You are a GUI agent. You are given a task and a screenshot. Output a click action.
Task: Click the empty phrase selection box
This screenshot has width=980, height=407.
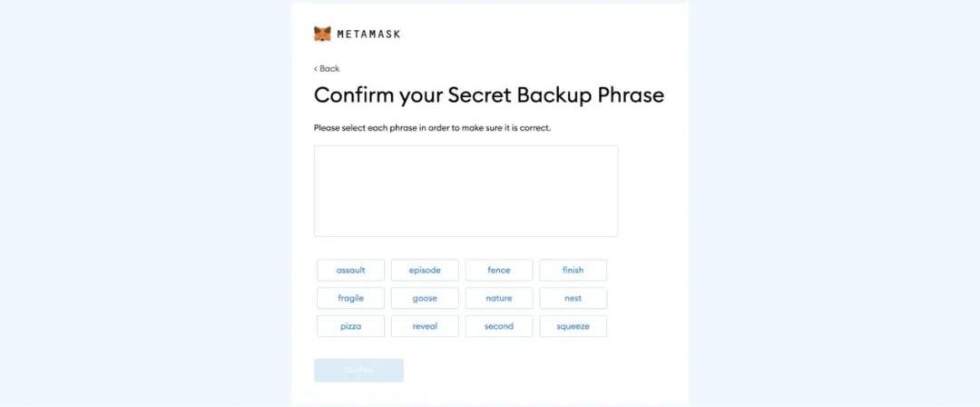[x=465, y=191]
